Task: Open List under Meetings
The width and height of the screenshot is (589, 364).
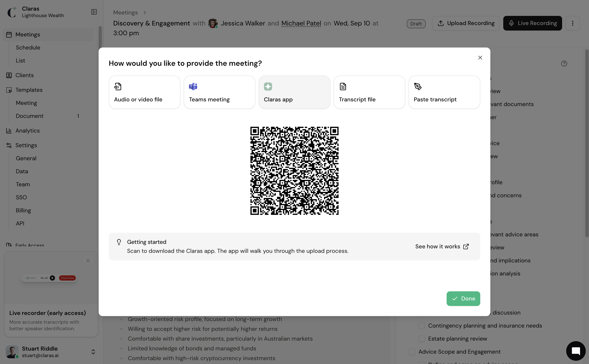Action: (x=20, y=61)
